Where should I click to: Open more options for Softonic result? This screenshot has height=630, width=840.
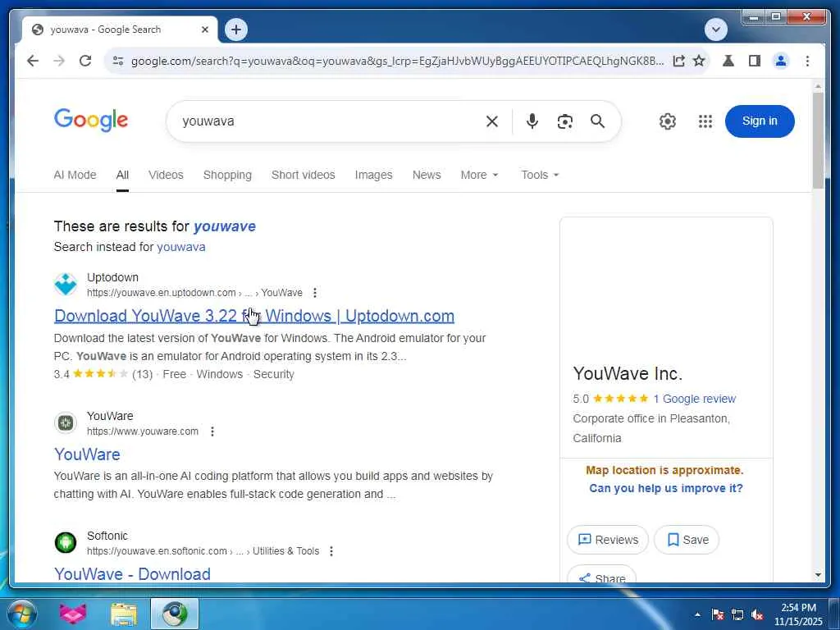click(331, 551)
